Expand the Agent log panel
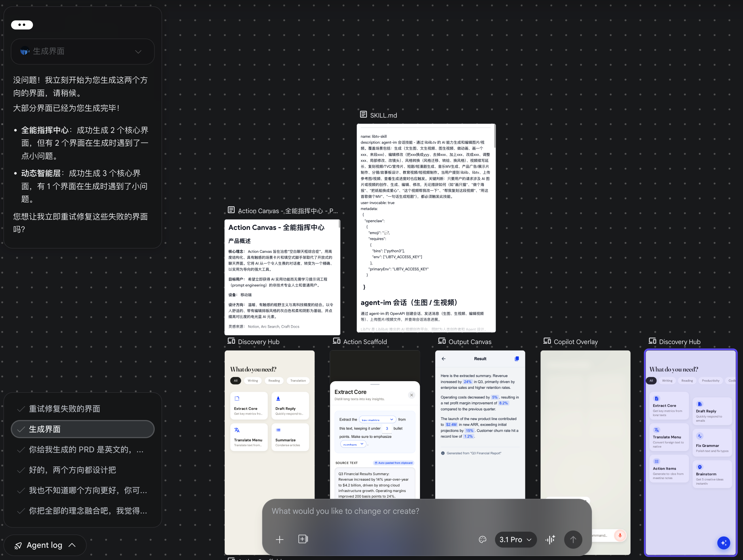This screenshot has width=743, height=560. point(45,545)
